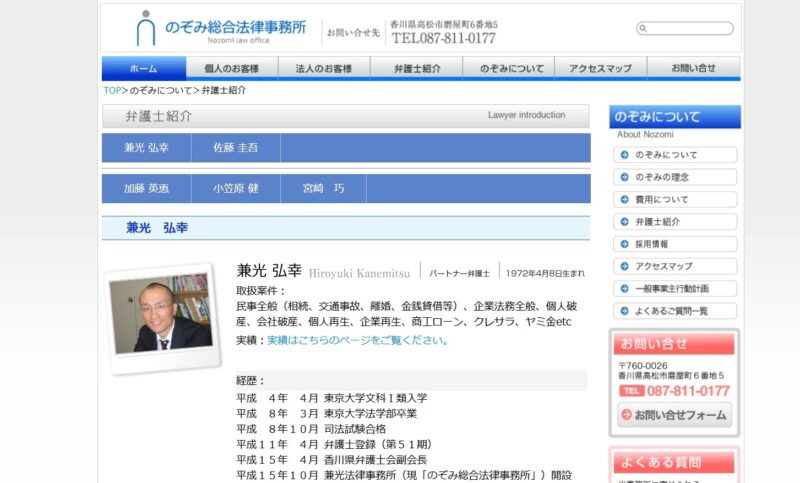
Task: Open sidebar link 費用について
Action: coord(675,199)
